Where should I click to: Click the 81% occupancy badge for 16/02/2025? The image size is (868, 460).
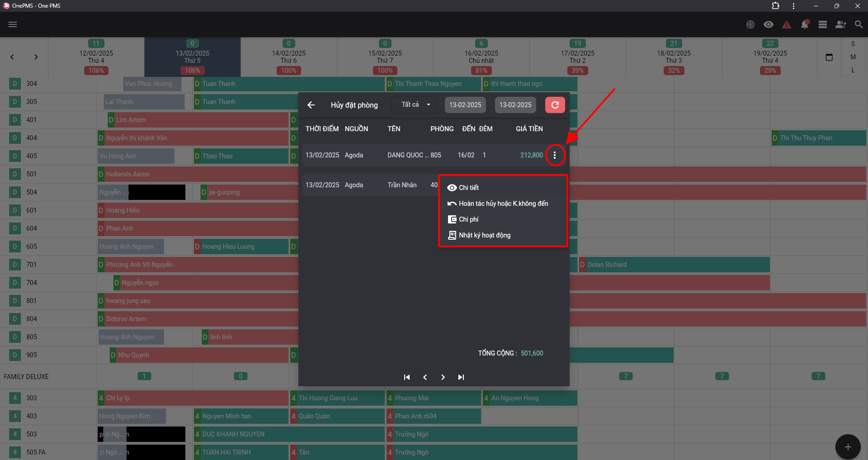pos(481,71)
